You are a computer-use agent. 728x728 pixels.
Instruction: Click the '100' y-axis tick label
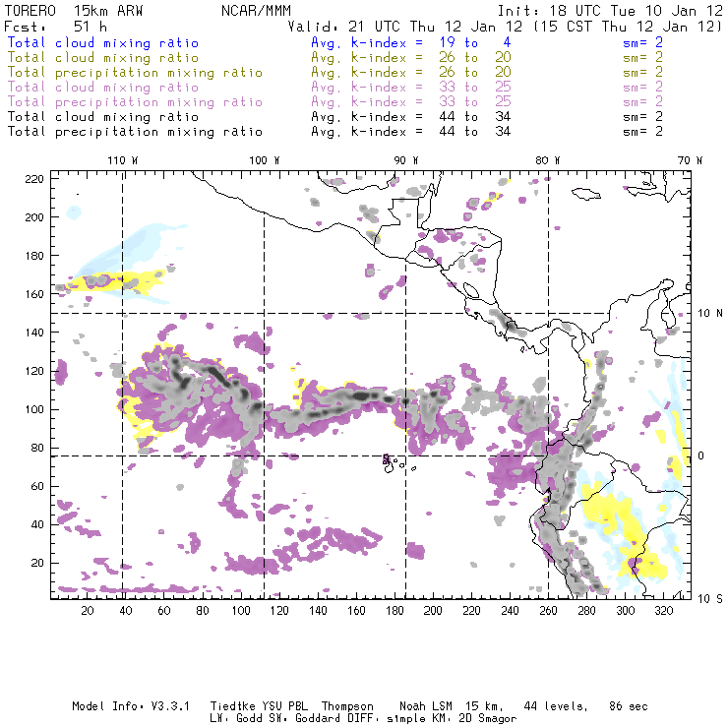[34, 409]
